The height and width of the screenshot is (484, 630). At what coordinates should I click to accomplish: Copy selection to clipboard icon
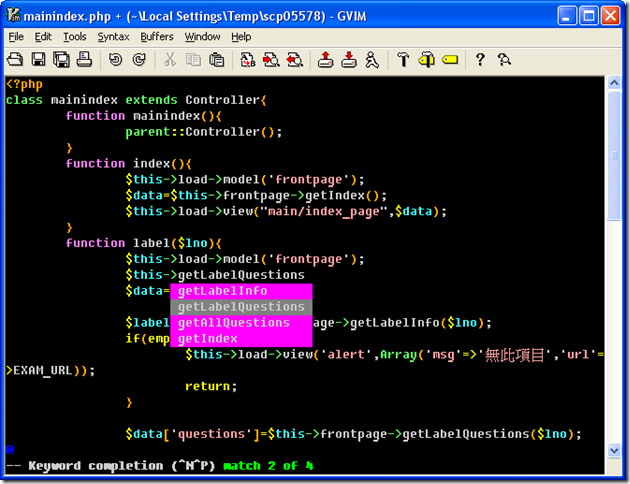coord(193,60)
